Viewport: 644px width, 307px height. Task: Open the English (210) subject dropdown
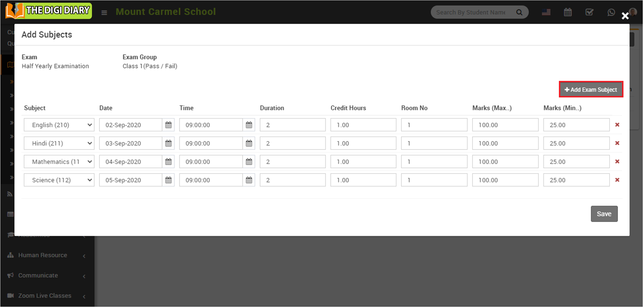[x=59, y=125]
